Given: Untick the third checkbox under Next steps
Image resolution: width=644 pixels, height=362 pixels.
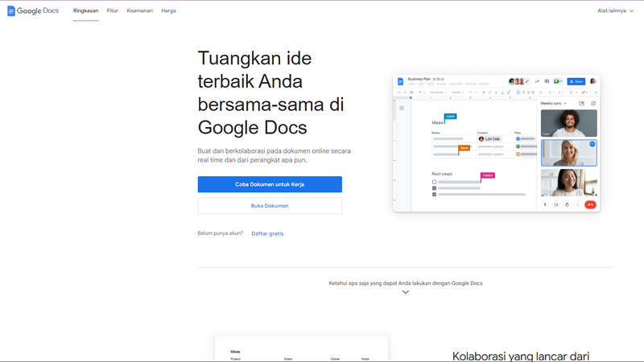Looking at the screenshot, I should point(434,194).
